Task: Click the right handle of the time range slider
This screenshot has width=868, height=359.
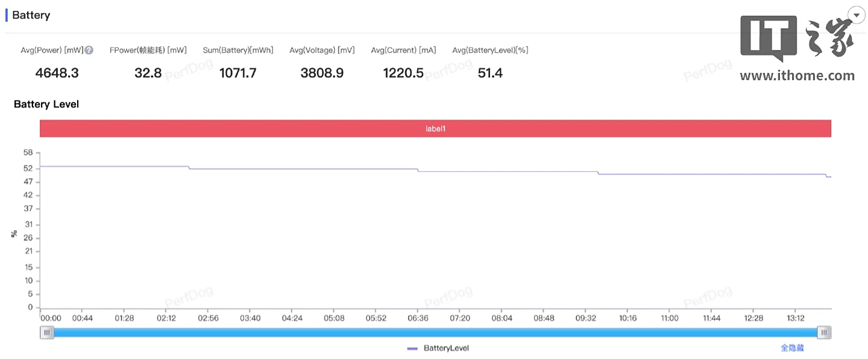Action: pyautogui.click(x=824, y=332)
